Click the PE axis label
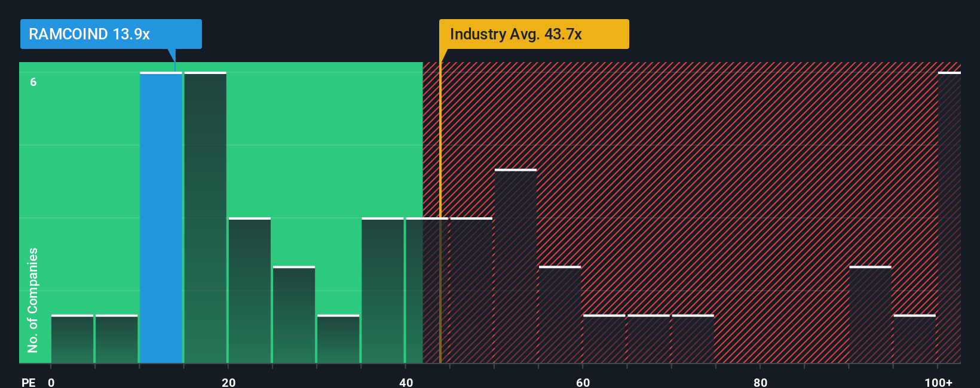This screenshot has width=980, height=388. [x=29, y=382]
